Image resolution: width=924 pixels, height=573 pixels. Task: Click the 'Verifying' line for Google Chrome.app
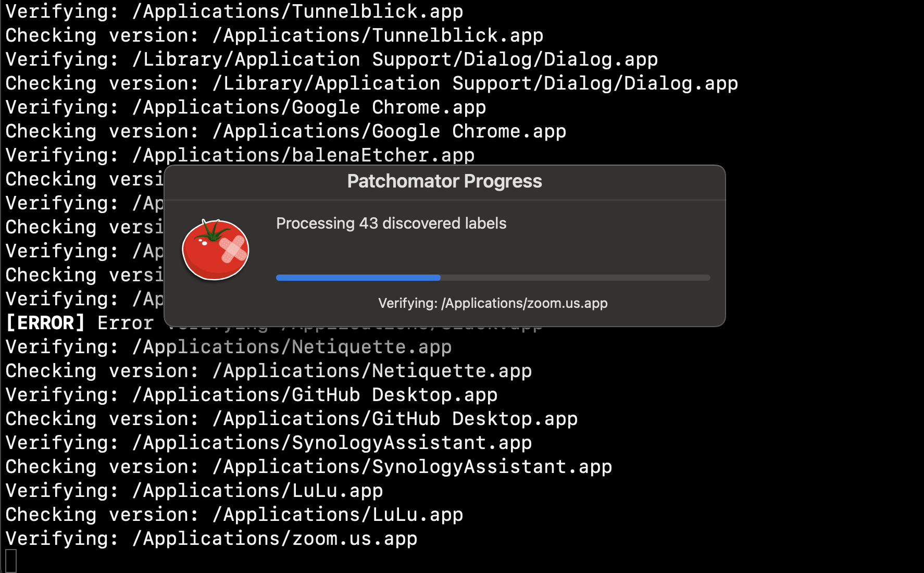pyautogui.click(x=245, y=107)
